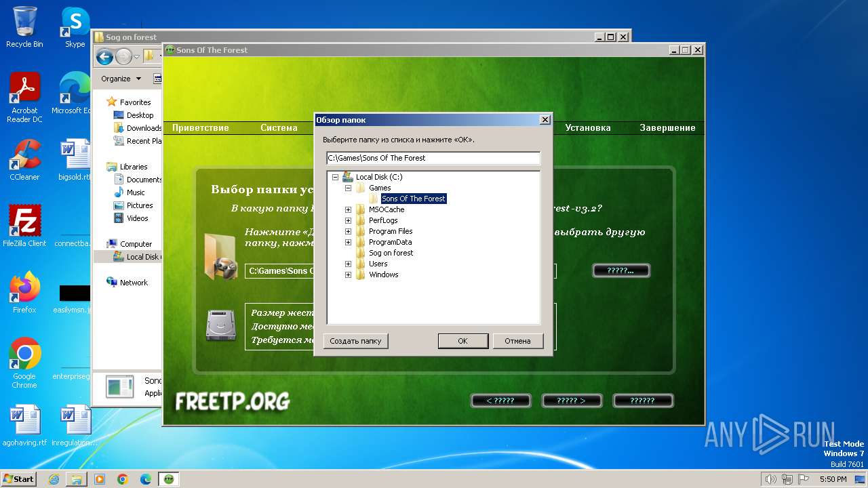The height and width of the screenshot is (488, 868).
Task: Expand Users folder node
Action: [x=348, y=264]
